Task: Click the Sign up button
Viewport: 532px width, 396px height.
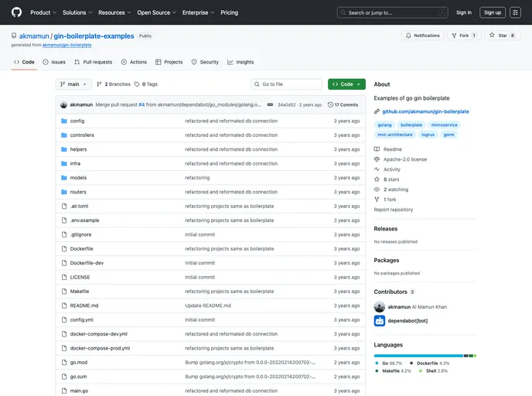Action: pyautogui.click(x=493, y=12)
